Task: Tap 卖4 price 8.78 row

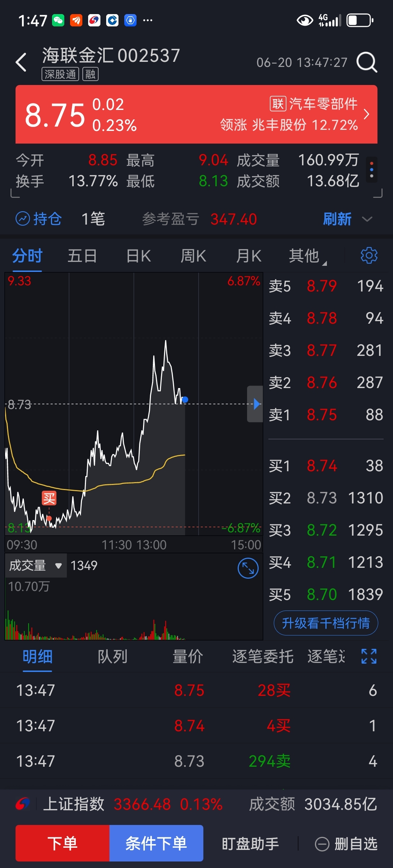Action: click(x=326, y=318)
